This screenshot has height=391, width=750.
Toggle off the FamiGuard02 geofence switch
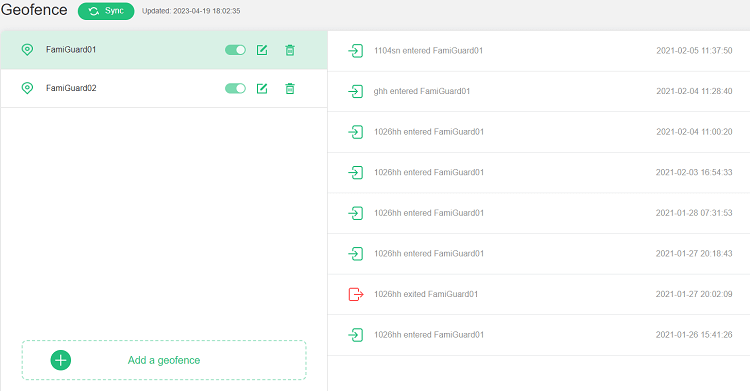point(235,88)
